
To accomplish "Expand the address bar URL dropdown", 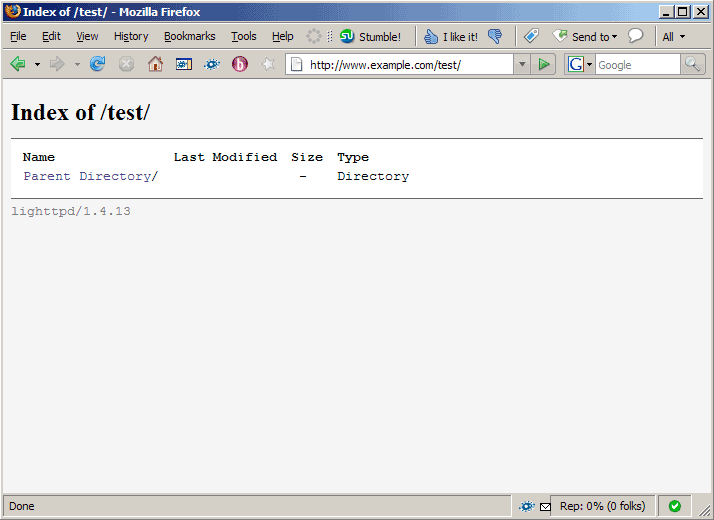I will point(521,64).
